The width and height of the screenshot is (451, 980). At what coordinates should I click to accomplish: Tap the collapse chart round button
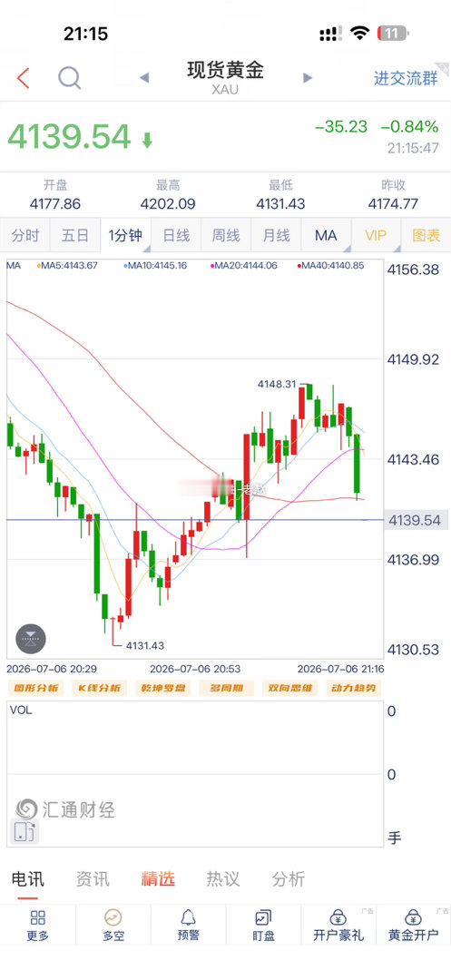pyautogui.click(x=31, y=639)
